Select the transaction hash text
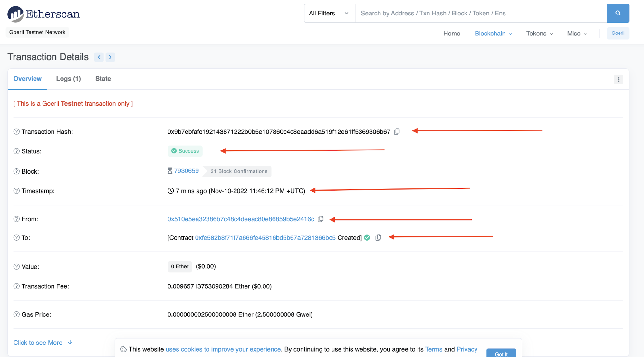 [x=279, y=131]
